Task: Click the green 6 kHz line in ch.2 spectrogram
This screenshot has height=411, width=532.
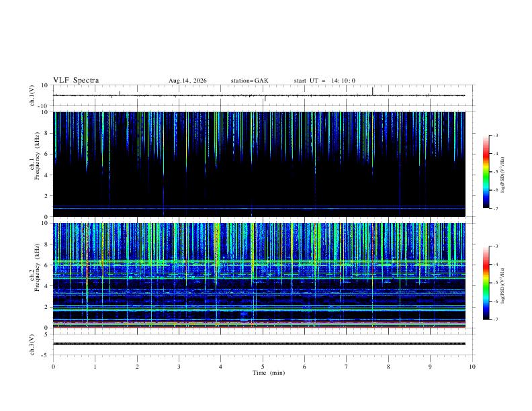Action: (259, 262)
